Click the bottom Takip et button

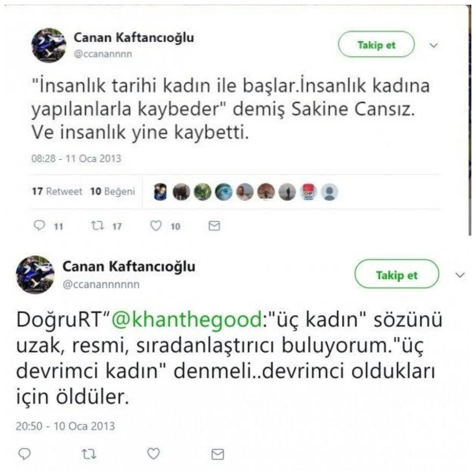(397, 274)
